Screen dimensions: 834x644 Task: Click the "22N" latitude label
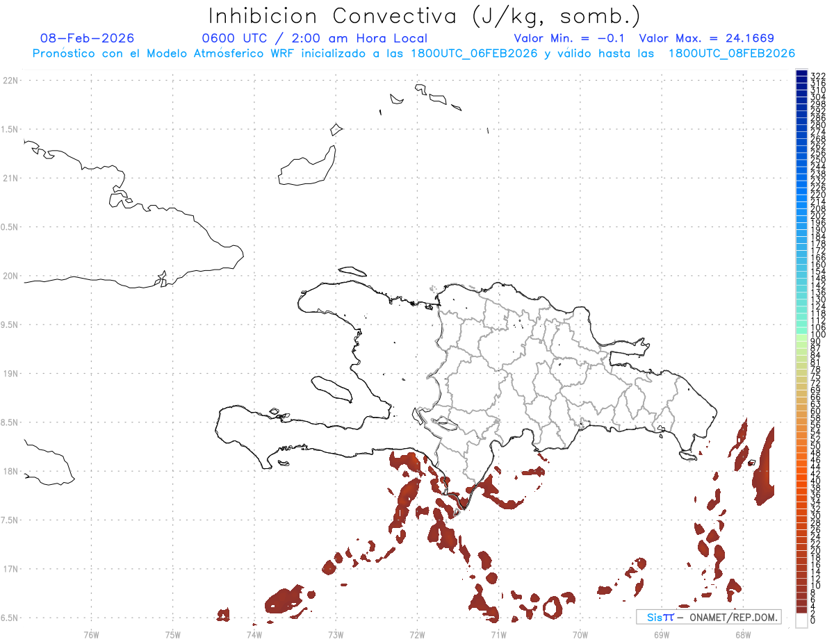point(10,81)
